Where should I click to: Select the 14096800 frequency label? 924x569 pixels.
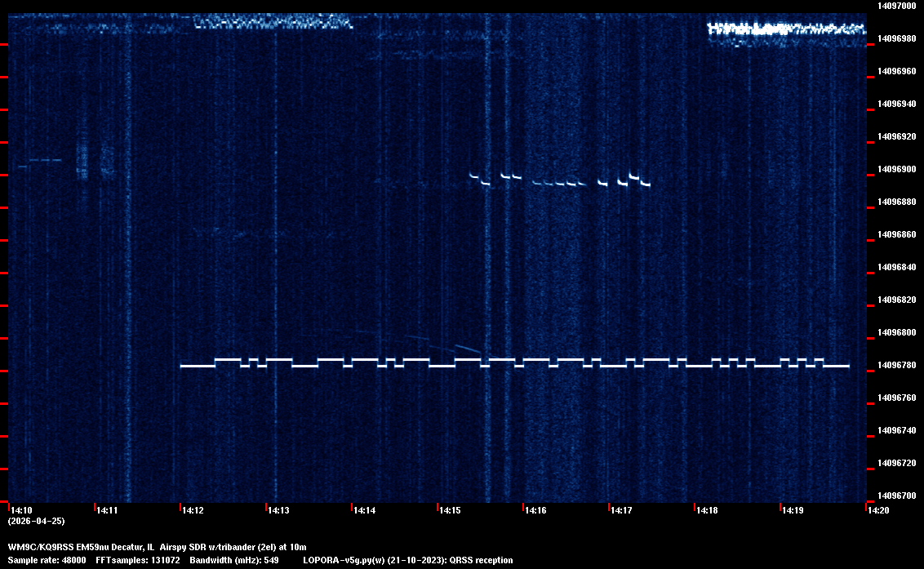tap(895, 333)
